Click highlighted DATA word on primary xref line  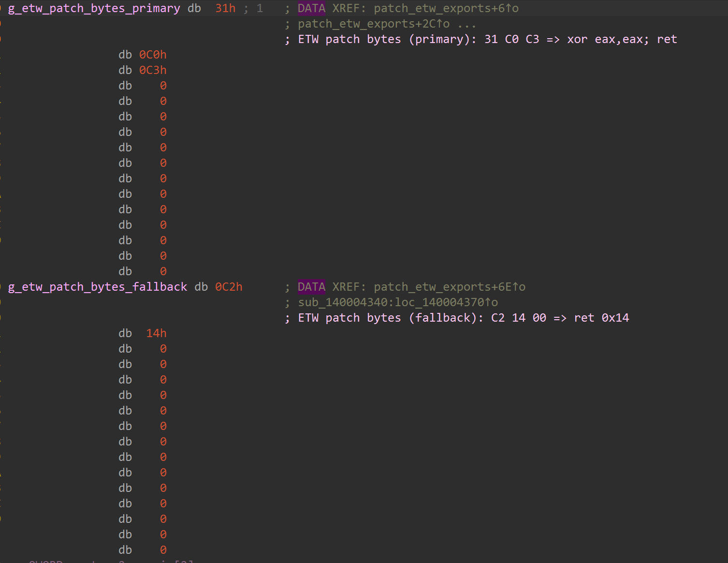[311, 9]
